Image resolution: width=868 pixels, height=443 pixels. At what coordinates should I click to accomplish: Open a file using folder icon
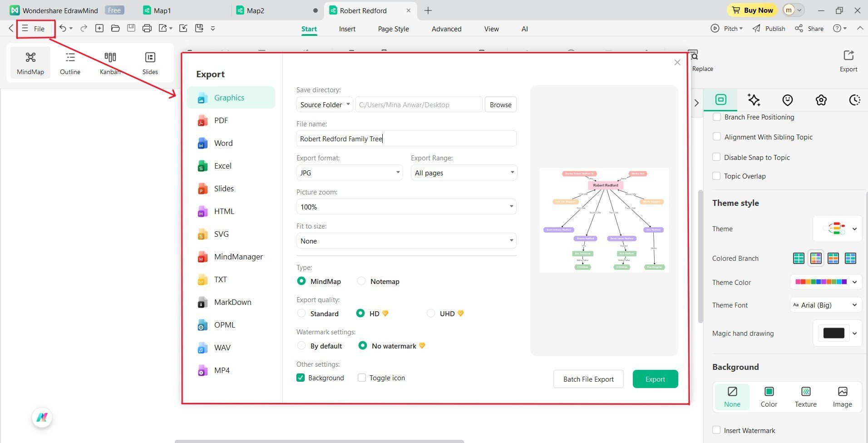[115, 28]
